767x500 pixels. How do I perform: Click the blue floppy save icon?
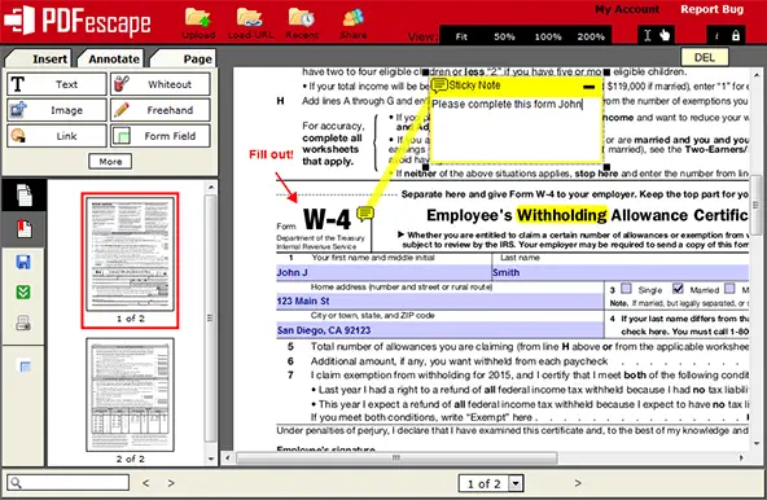pos(24,262)
